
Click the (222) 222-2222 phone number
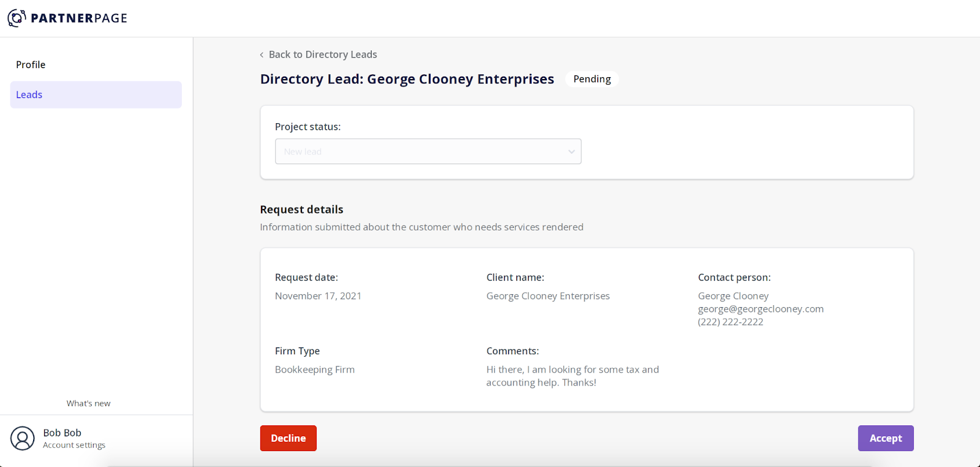tap(731, 322)
